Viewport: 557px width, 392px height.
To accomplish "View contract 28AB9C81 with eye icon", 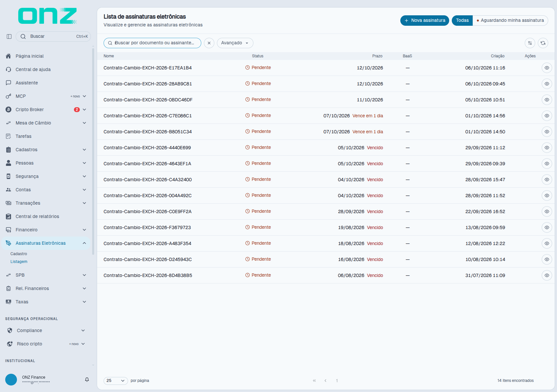I will click(x=547, y=84).
